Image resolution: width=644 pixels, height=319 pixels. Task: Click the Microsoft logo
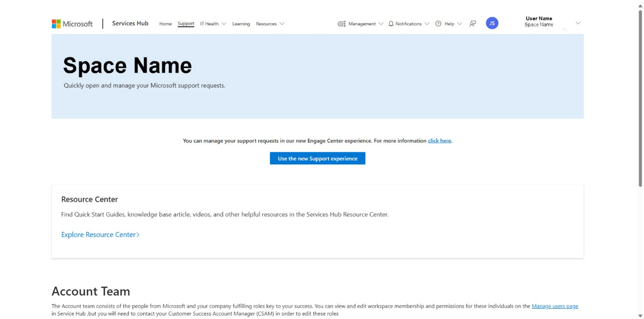(72, 24)
